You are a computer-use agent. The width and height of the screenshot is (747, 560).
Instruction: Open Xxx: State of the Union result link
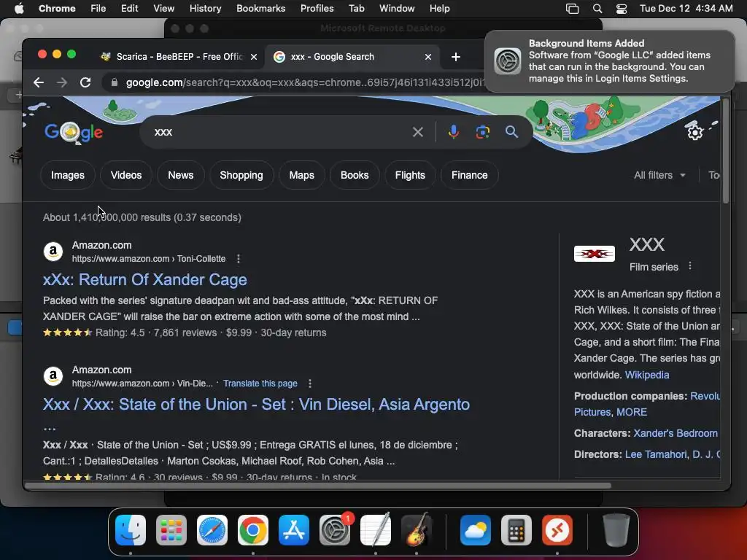256,404
